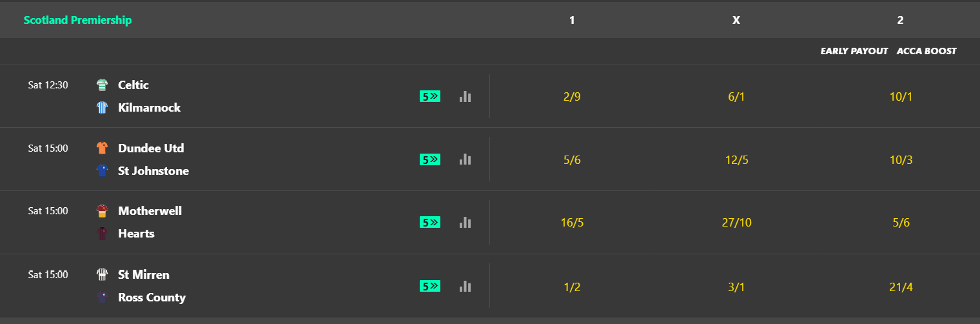The width and height of the screenshot is (980, 324).
Task: View stats chart for Motherwell v Hearts
Action: point(465,222)
